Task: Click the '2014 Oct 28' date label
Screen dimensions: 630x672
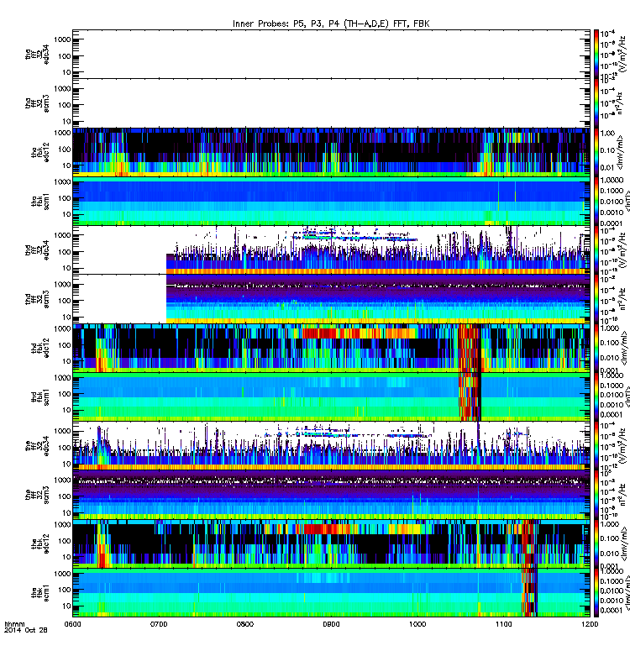Action: point(26,630)
